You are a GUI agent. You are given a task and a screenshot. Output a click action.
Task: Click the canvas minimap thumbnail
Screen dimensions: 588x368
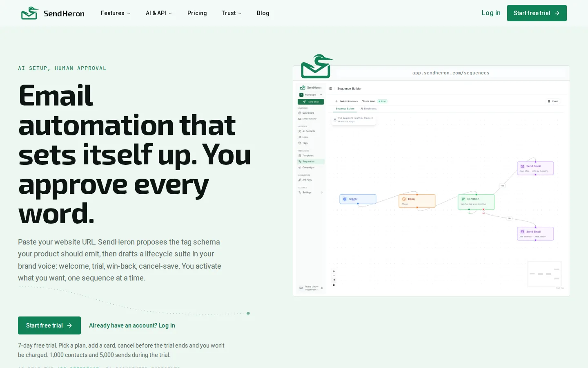(x=544, y=274)
